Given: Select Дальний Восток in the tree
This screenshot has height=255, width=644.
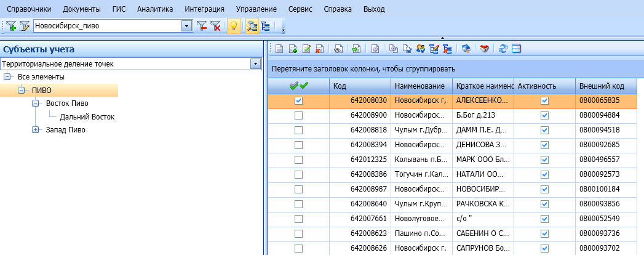Looking at the screenshot, I should pos(87,116).
